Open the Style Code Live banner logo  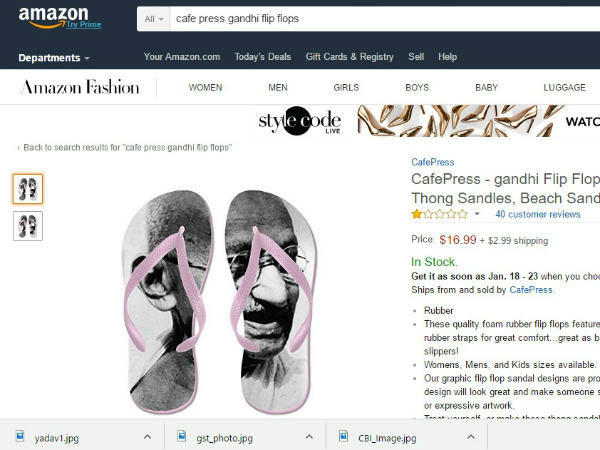coord(300,121)
